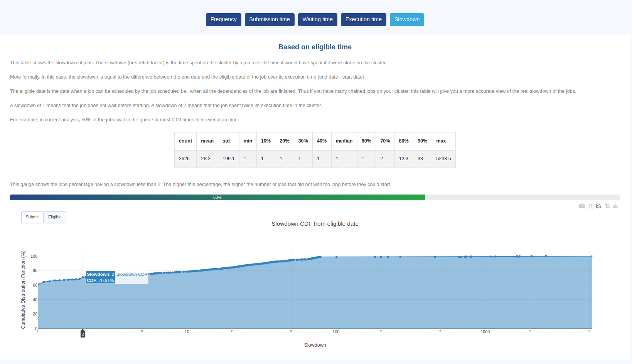The image size is (632, 364).
Task: Open the Submission time tab
Action: (269, 20)
